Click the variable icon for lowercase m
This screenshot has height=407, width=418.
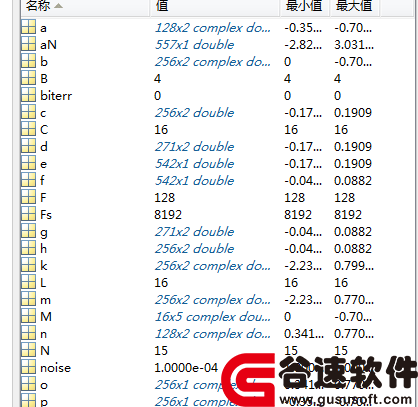28,299
